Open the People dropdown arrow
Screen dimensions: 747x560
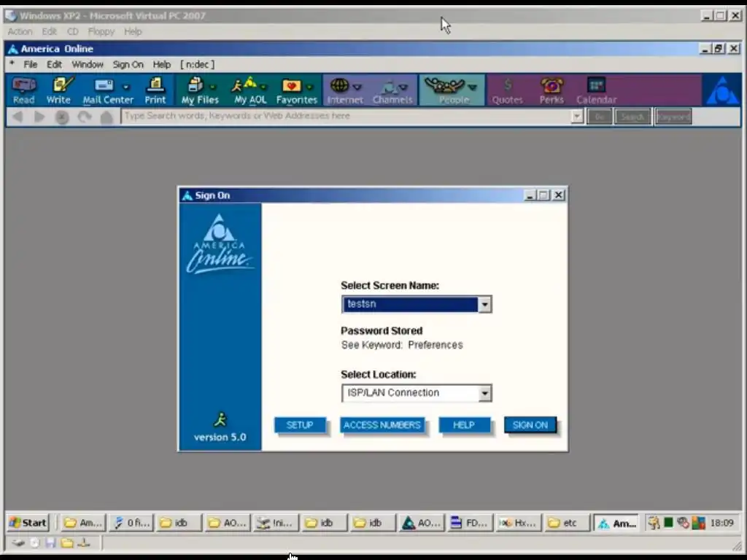[x=472, y=87]
